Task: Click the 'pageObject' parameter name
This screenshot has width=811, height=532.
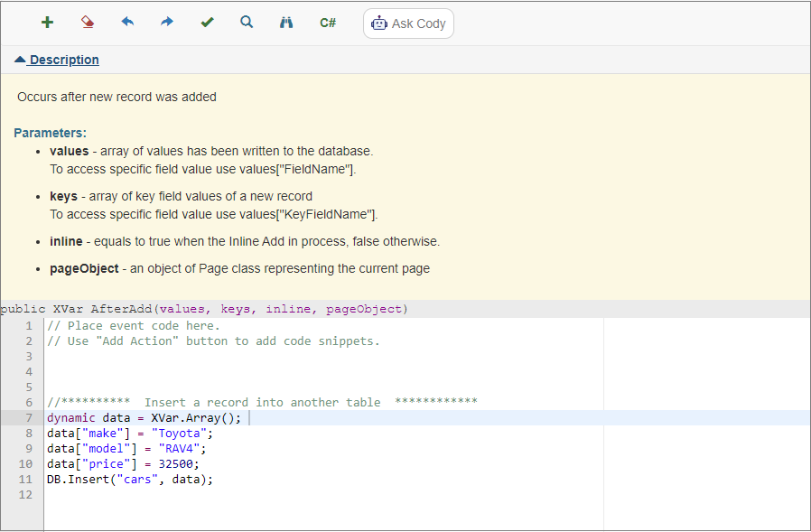Action: (x=84, y=268)
